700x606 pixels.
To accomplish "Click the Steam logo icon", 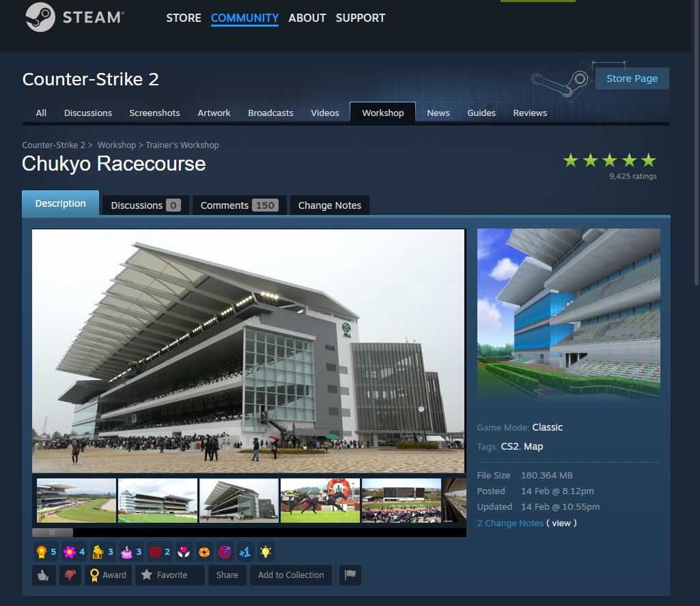I will [40, 18].
